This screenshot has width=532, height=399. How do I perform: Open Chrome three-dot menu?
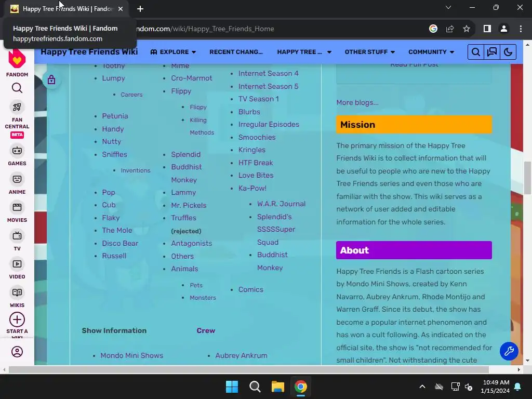[x=521, y=29]
